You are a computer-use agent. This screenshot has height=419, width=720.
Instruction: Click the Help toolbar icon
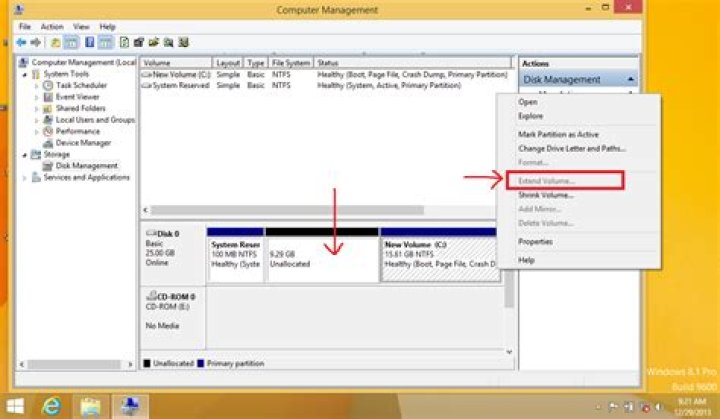coord(90,43)
